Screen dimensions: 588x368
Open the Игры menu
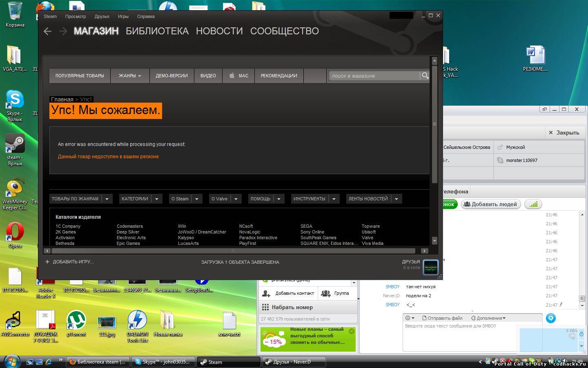pos(123,16)
